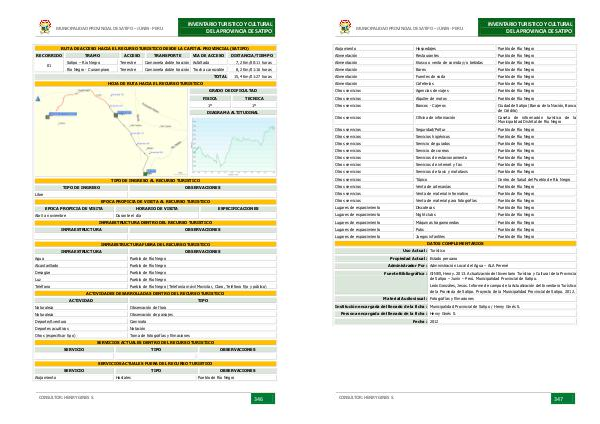This screenshot has width=600, height=424.
Task: Click the 'VIA DE ACCESO' column header
Action: (x=209, y=55)
